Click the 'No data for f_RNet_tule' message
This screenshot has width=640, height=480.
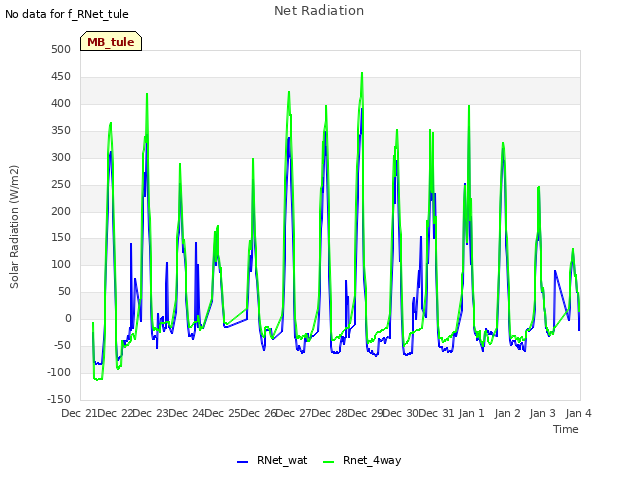(67, 14)
